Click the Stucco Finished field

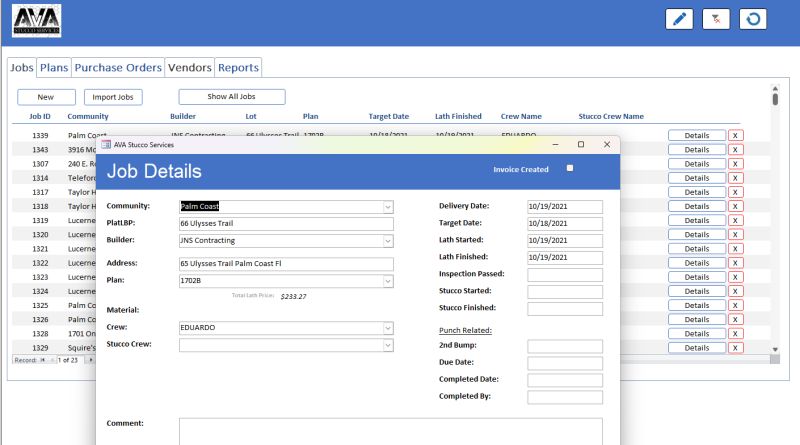click(x=565, y=309)
